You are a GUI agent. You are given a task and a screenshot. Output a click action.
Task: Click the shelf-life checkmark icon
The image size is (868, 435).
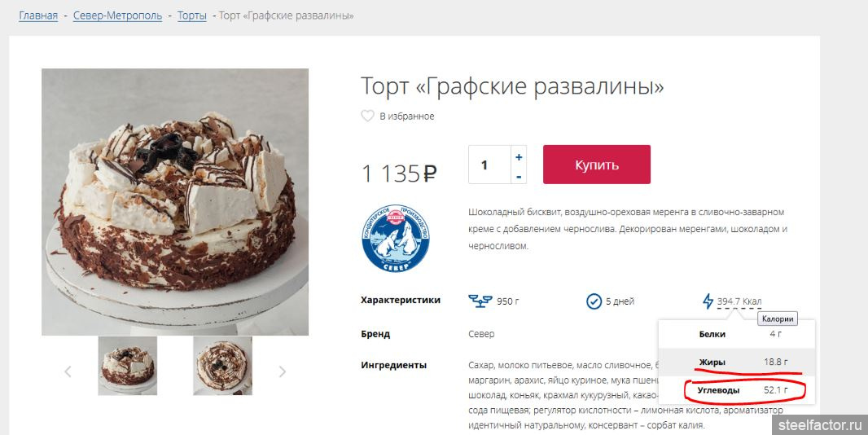594,301
